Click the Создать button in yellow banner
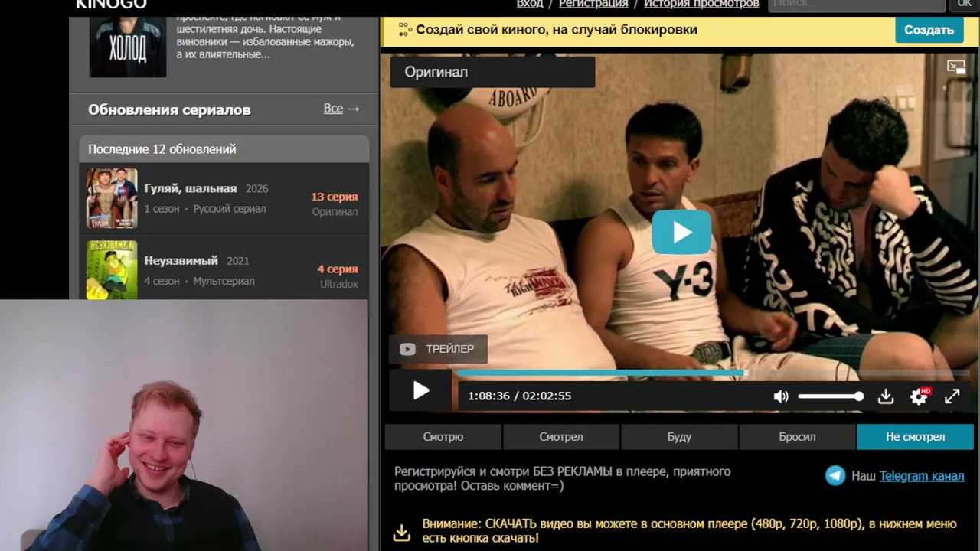This screenshot has height=551, width=980. [929, 30]
